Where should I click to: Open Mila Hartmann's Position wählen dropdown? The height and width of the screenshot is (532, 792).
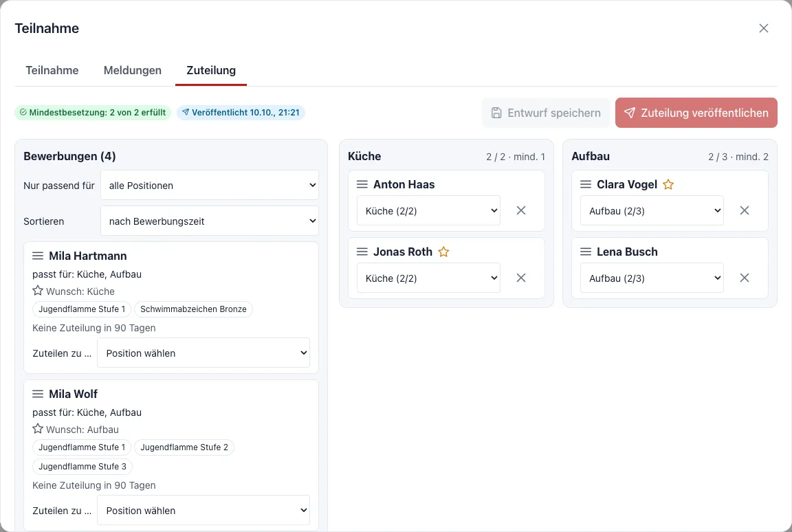pos(203,353)
